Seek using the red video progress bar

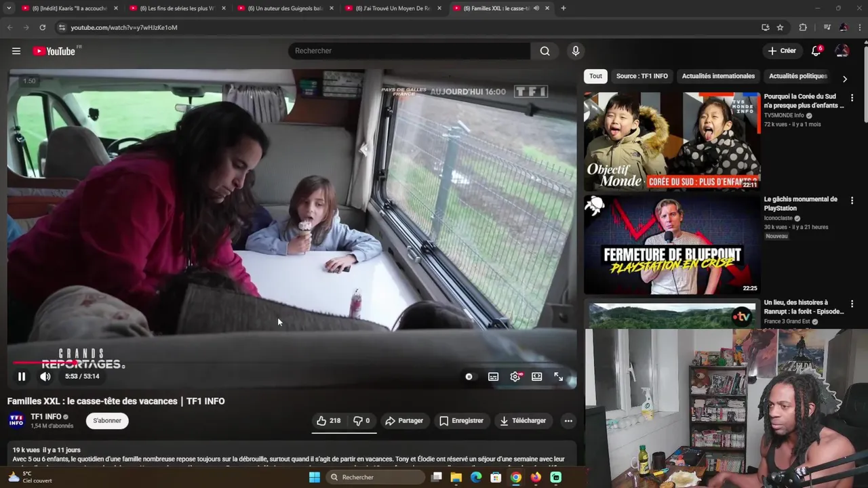(292, 362)
